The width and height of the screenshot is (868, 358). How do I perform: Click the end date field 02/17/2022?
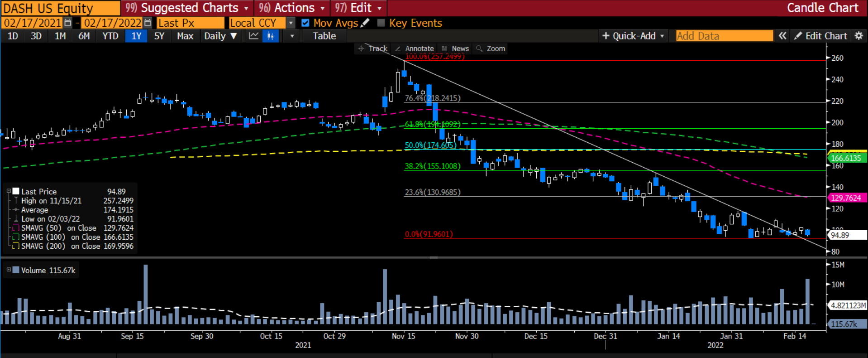112,23
